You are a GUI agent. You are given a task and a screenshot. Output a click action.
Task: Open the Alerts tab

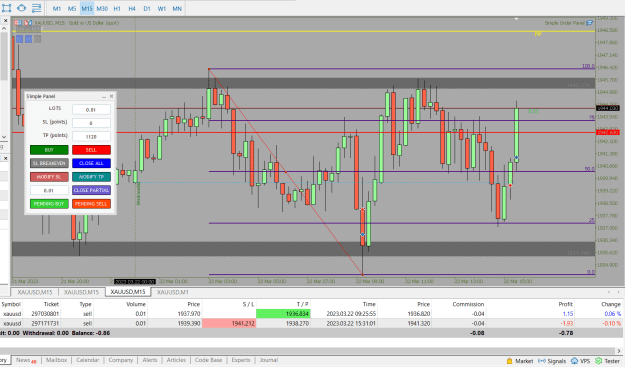[x=149, y=360]
